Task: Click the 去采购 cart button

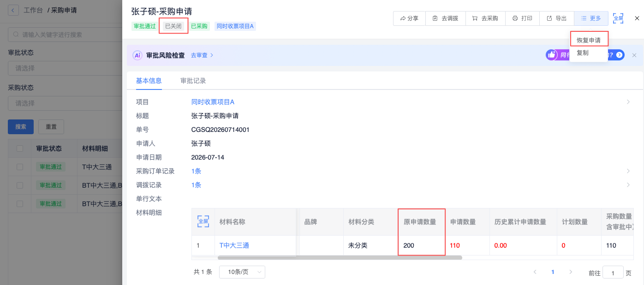Action: [x=485, y=18]
